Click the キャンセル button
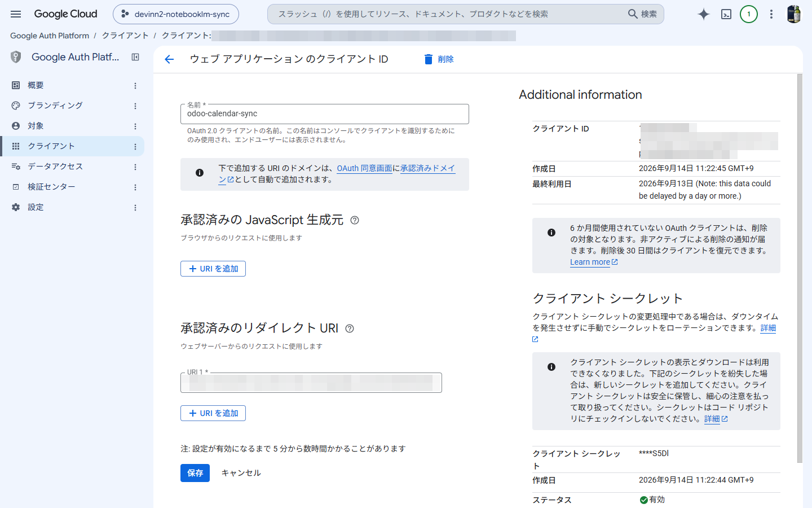Viewport: 812px width, 508px height. tap(241, 473)
